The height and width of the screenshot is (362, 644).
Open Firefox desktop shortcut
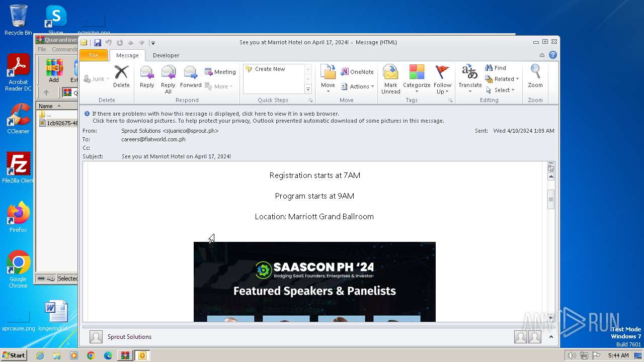pyautogui.click(x=18, y=218)
